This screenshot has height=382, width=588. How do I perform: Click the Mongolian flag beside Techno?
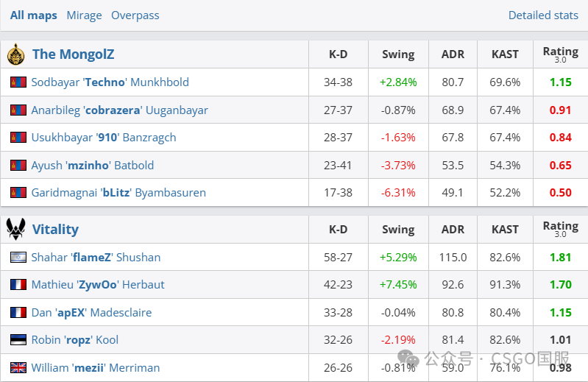point(18,82)
